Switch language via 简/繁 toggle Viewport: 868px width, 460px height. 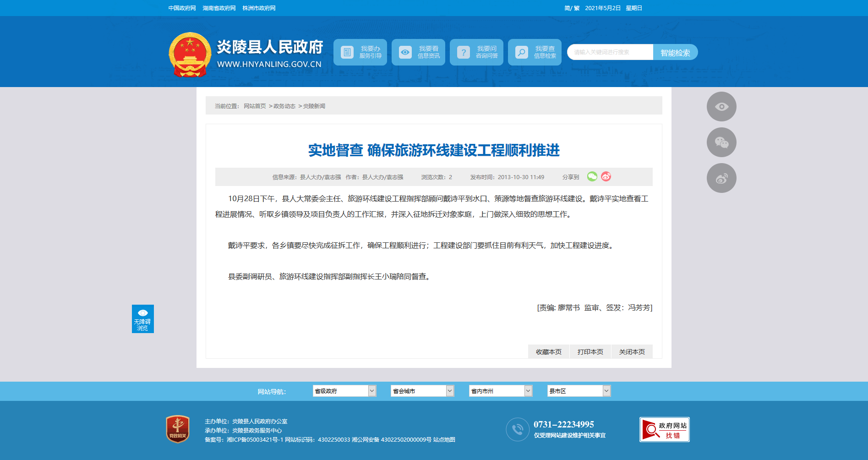click(x=572, y=8)
